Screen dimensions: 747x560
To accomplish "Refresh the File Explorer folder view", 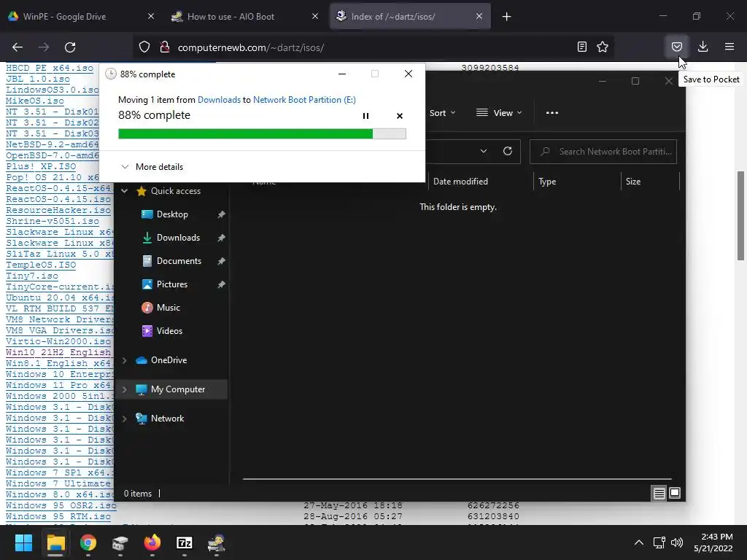I will click(x=508, y=151).
